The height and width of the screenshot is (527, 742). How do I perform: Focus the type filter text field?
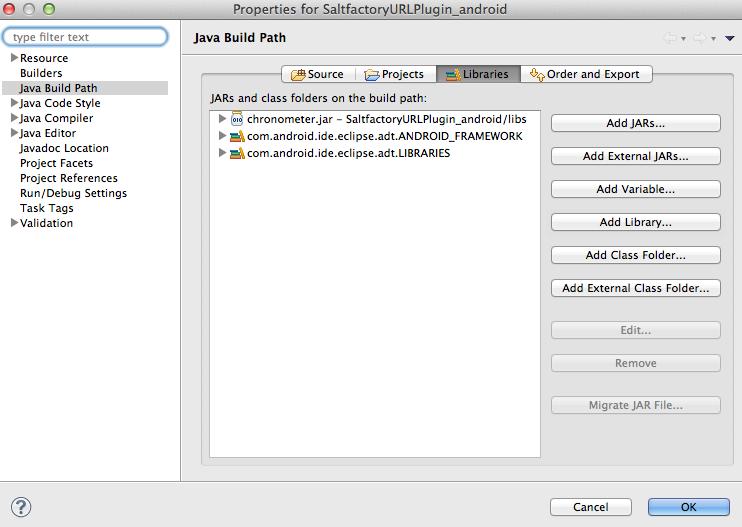coord(85,37)
